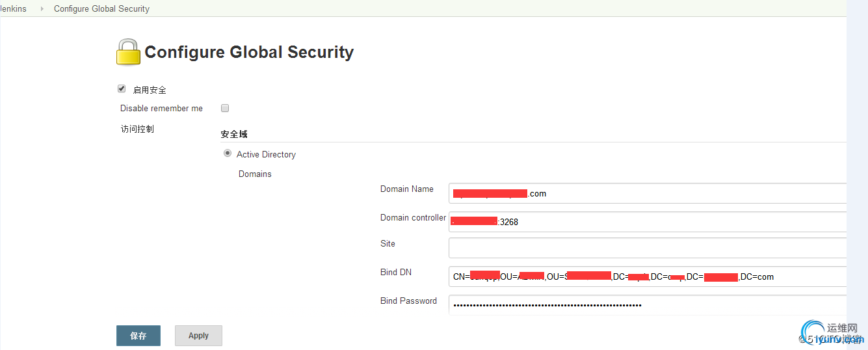Click the Domains section label

coord(255,174)
